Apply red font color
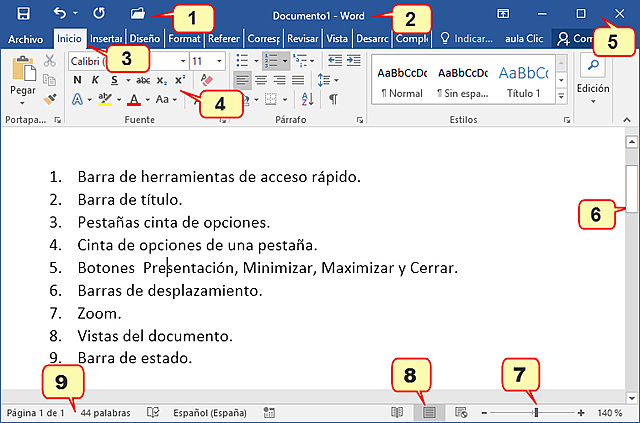640x423 pixels. 134,99
